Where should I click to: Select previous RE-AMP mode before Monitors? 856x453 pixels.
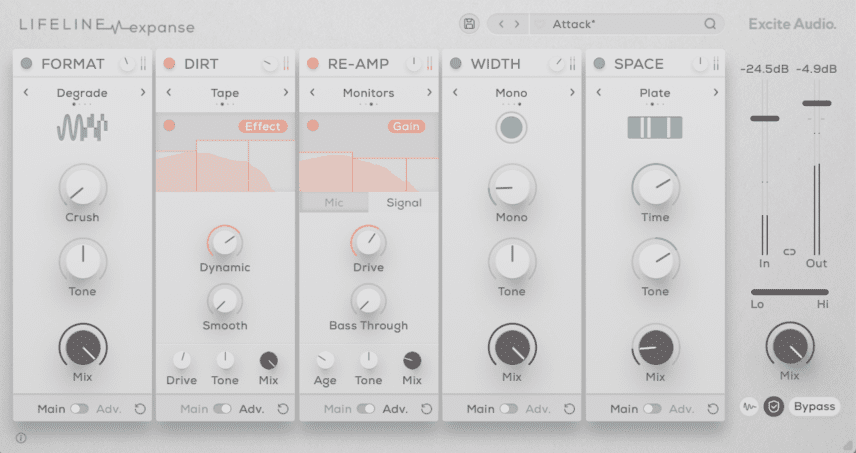tap(312, 93)
